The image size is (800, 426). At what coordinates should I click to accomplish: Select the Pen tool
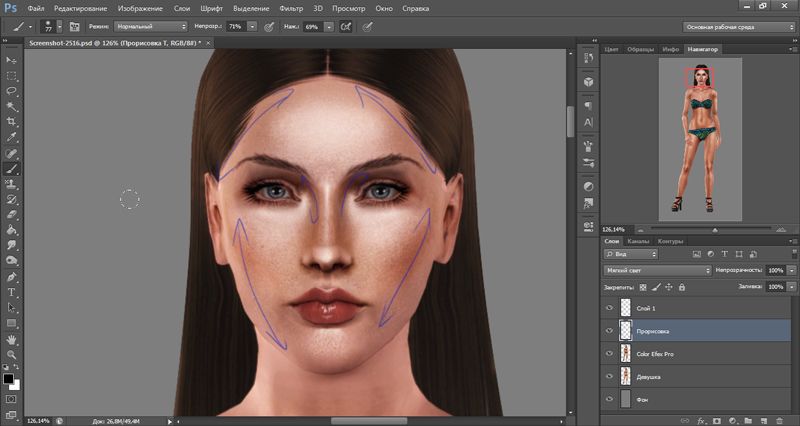click(x=11, y=277)
